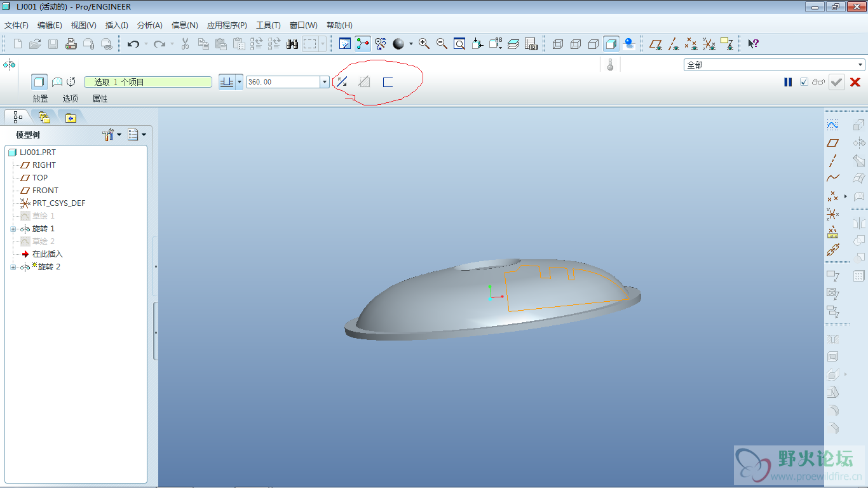Viewport: 868px width, 488px height.
Task: Cancel feature with red X
Action: coord(855,82)
